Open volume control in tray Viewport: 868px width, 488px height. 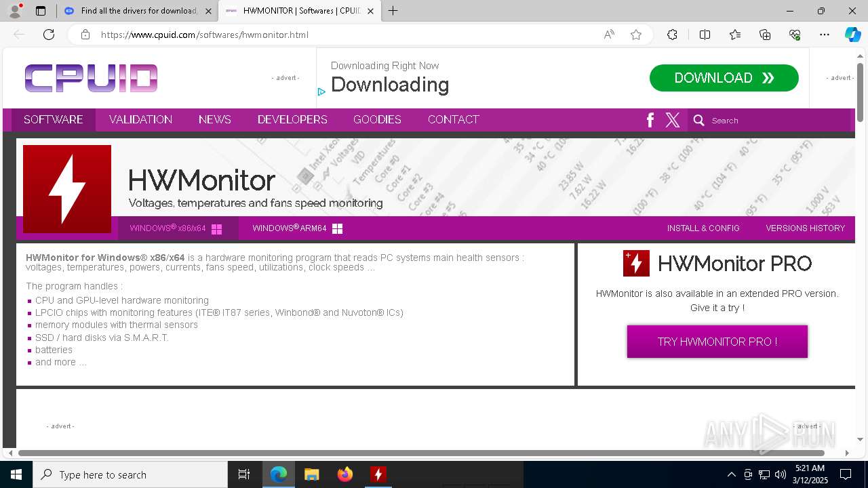[780, 474]
